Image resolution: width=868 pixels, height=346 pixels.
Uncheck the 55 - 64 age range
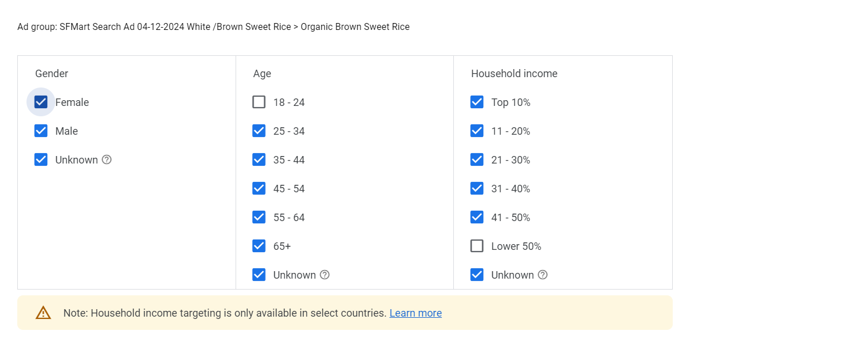[x=259, y=218]
